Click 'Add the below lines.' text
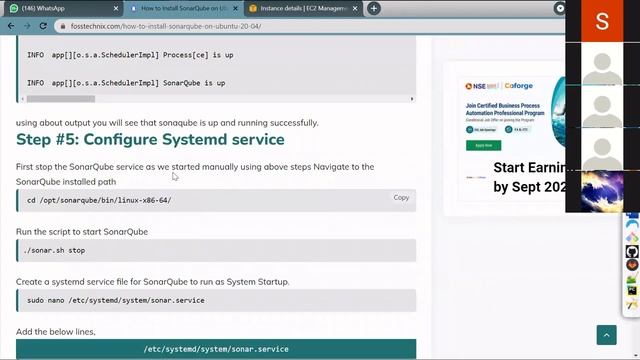The height and width of the screenshot is (360, 640). coord(56,332)
